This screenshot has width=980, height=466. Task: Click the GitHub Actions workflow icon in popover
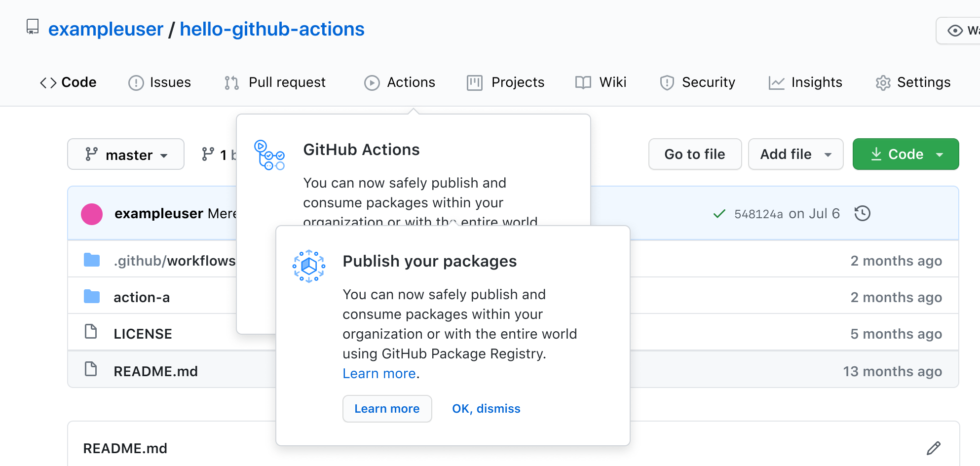[x=269, y=155]
